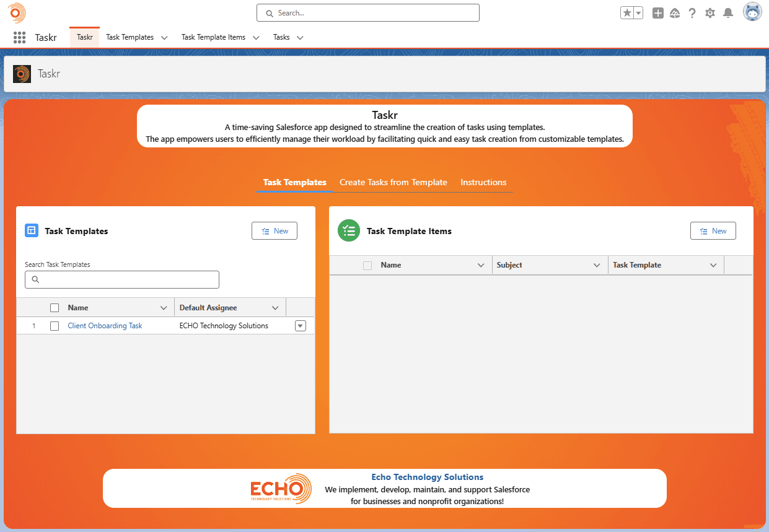
Task: Click the Taskr page header icon
Action: click(x=22, y=74)
